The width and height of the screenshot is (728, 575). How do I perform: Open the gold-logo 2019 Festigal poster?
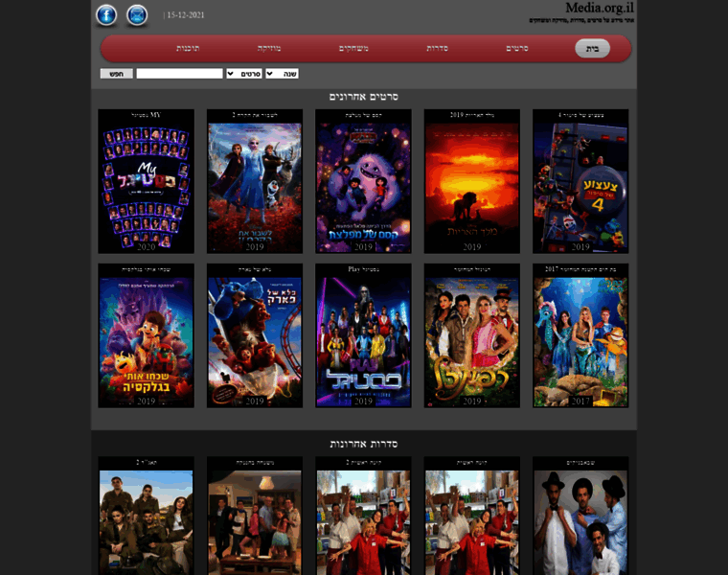pyautogui.click(x=472, y=335)
